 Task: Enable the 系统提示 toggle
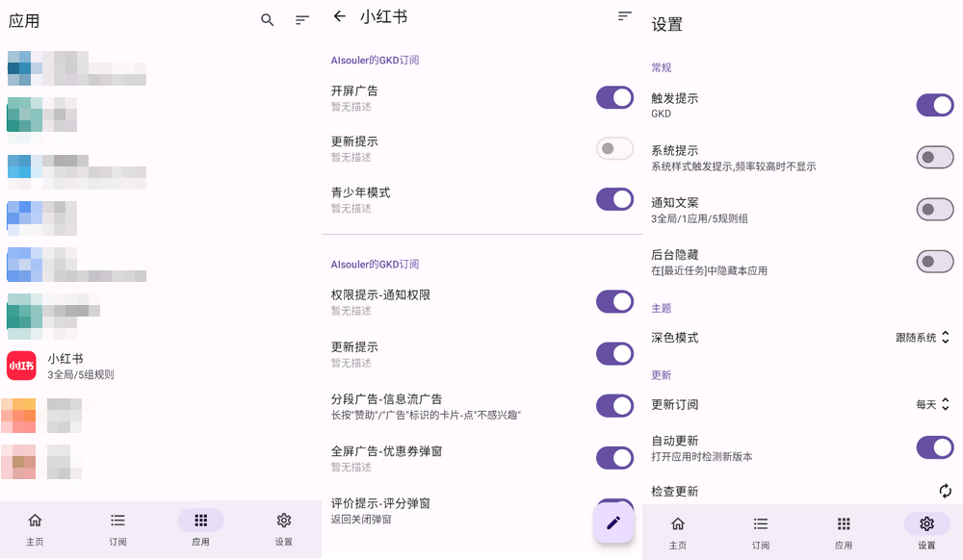pos(934,157)
